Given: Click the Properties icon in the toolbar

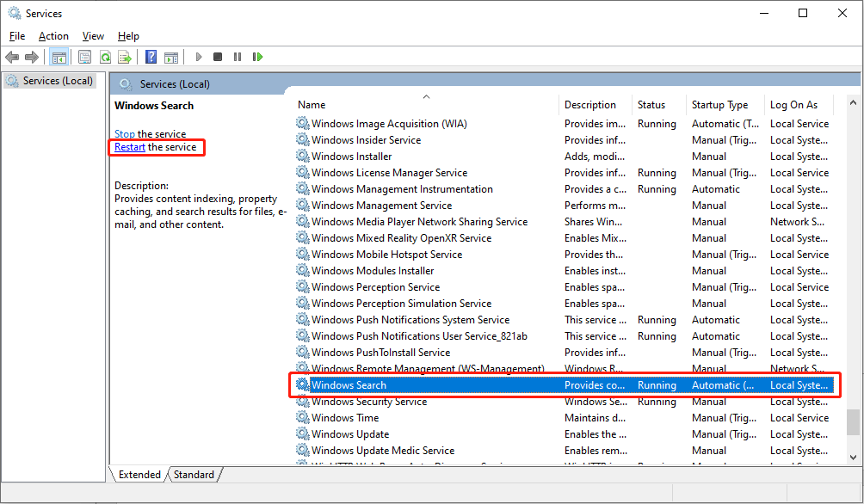Looking at the screenshot, I should [x=83, y=57].
